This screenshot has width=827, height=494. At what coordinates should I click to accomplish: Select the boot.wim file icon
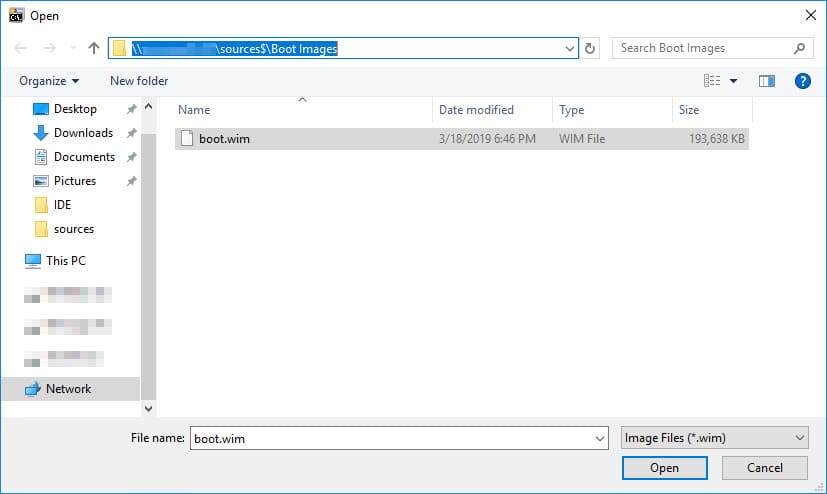[x=185, y=139]
